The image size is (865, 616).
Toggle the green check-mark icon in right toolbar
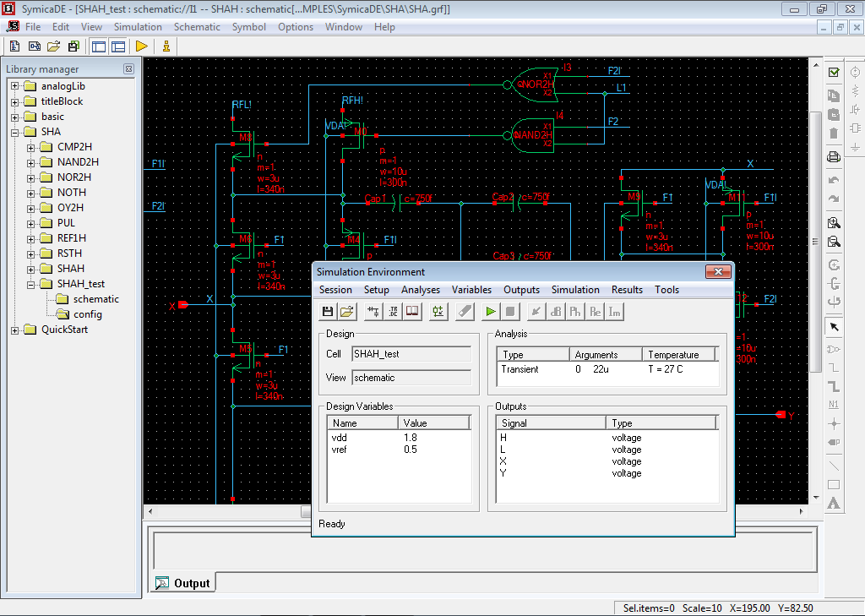834,73
